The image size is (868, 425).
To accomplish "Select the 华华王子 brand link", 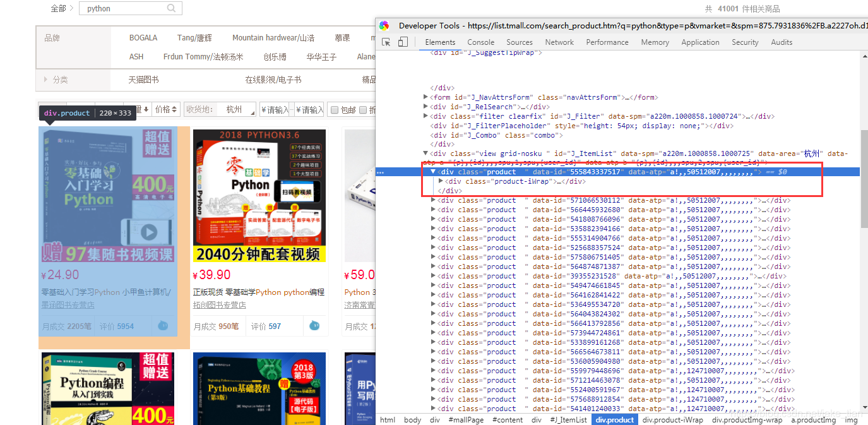I will tap(322, 57).
